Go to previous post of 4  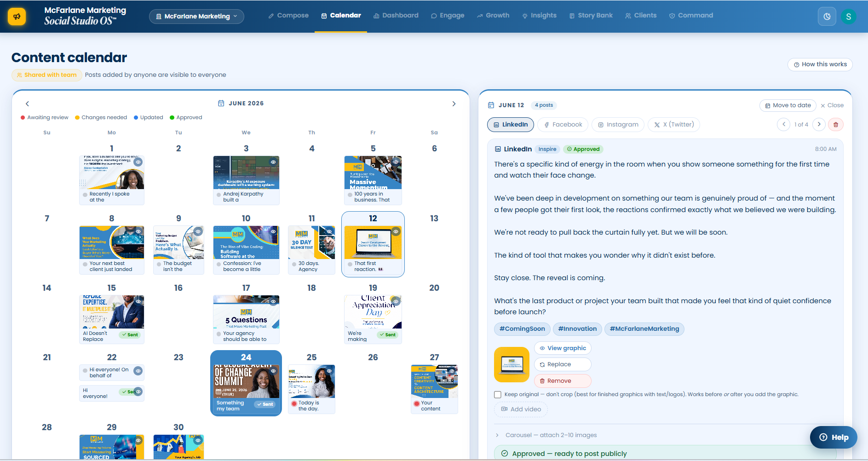(x=783, y=124)
